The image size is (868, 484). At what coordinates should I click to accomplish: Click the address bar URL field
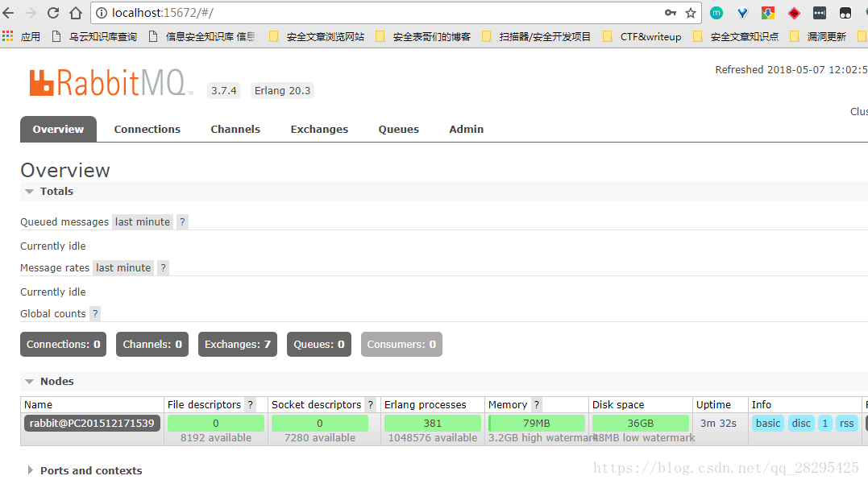(382, 13)
